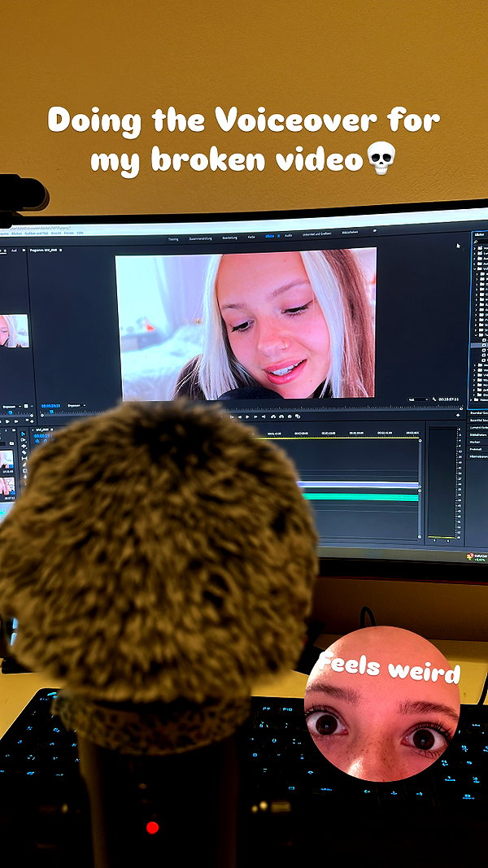Click the Source monitor play button
488x868 pixels.
point(8,421)
